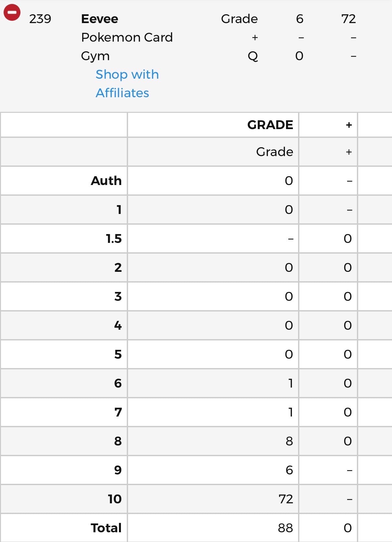The image size is (392, 542).
Task: Click the 72 value in the summary header
Action: 348,19
